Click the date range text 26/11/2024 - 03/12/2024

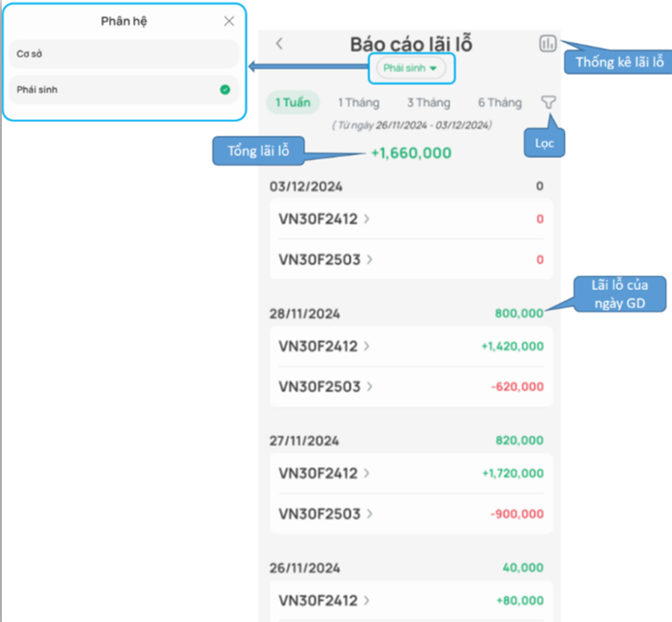click(x=433, y=125)
